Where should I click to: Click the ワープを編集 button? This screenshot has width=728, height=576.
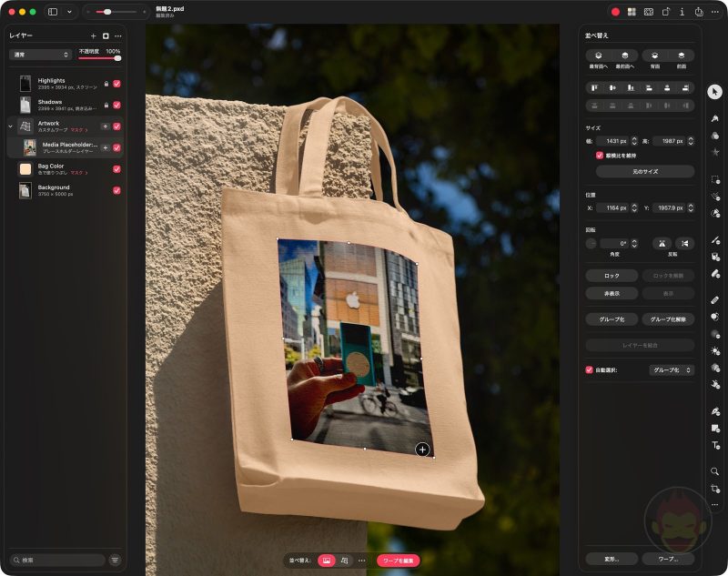click(398, 561)
